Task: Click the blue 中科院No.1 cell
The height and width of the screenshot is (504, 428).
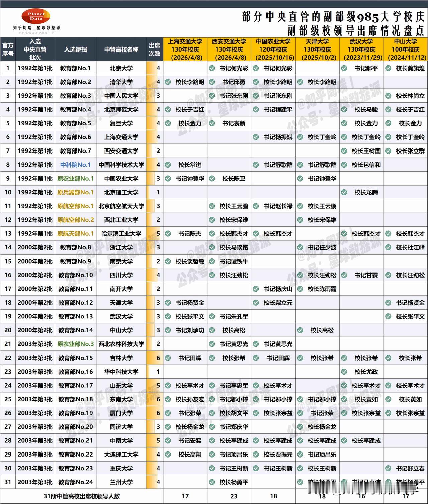Action: tap(76, 165)
